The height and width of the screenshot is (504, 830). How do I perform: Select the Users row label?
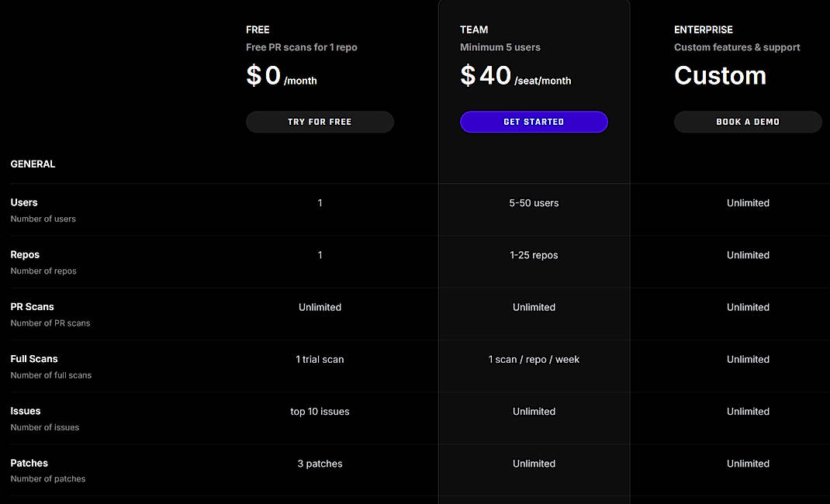coord(23,202)
